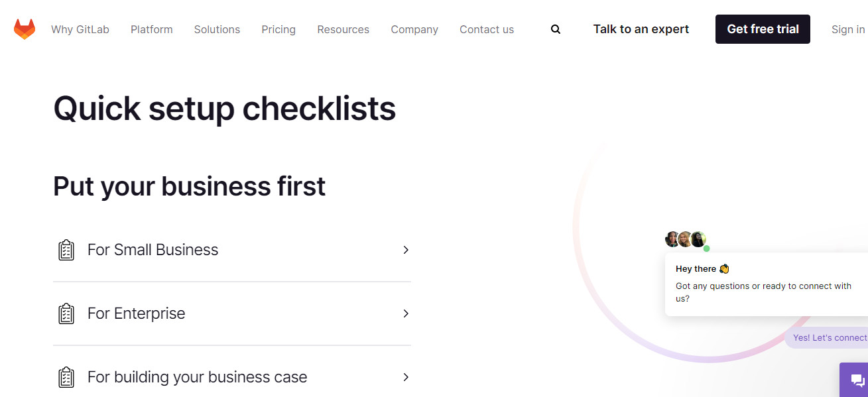
Task: Click the Get free trial button
Action: pyautogui.click(x=763, y=29)
